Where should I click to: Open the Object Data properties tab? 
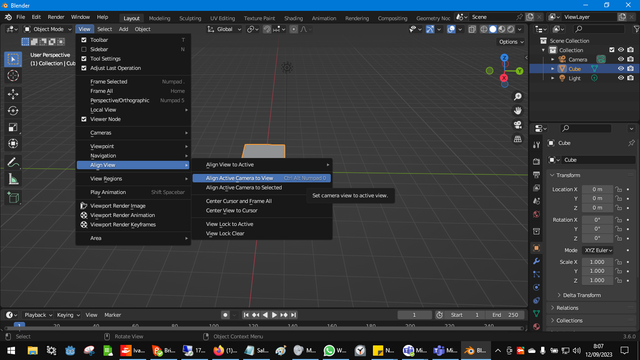(x=537, y=313)
